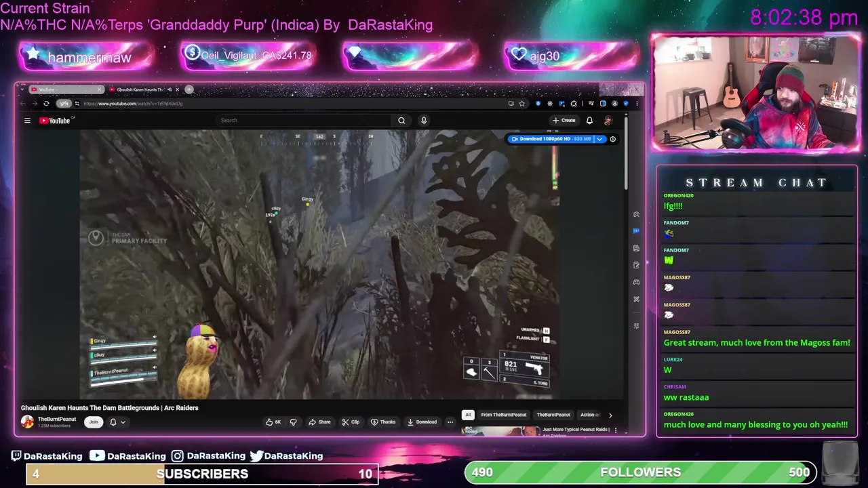Bookmark the page with the star icon
868x488 pixels.
click(521, 104)
